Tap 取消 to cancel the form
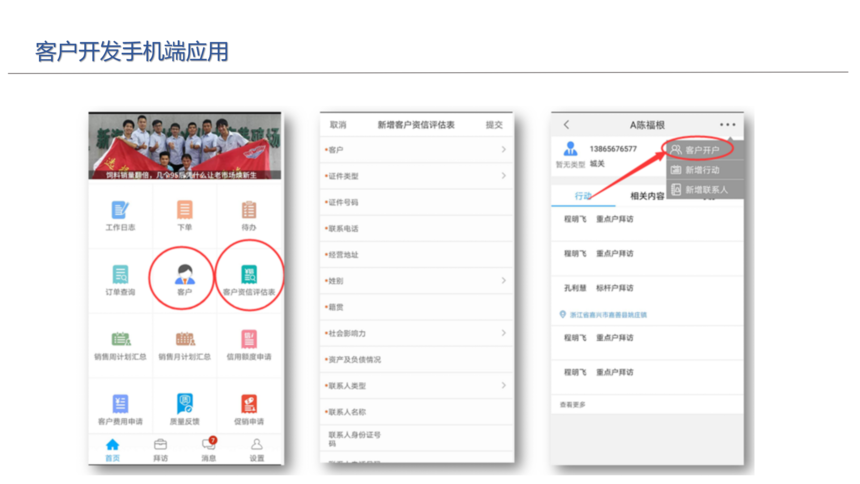860x484 pixels. 338,125
